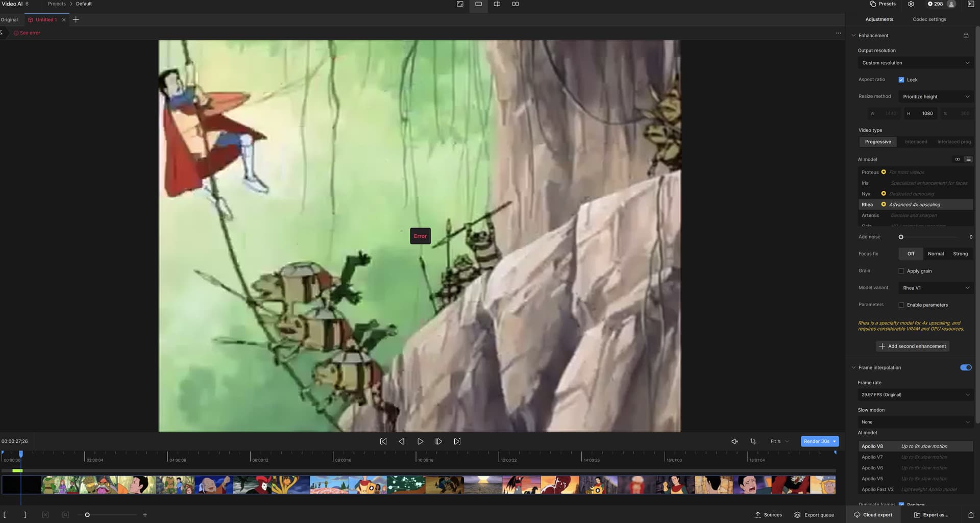Open the Frame rate dropdown
The width and height of the screenshot is (980, 523).
915,395
